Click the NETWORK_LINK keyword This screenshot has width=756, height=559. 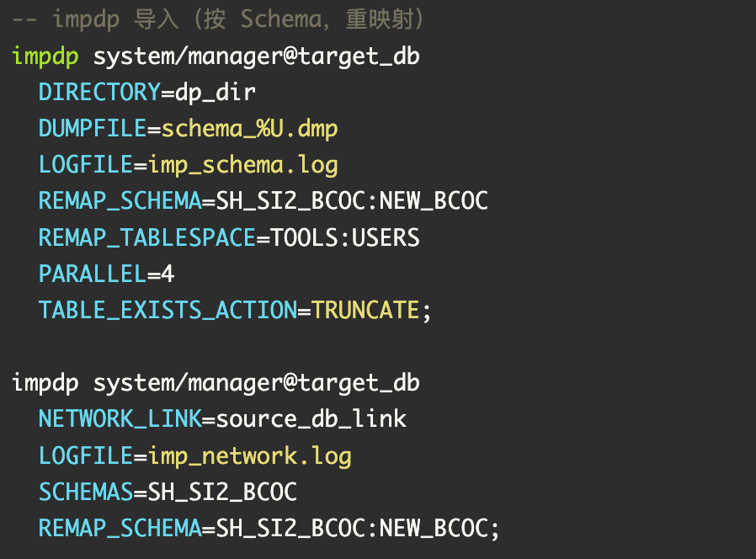120,418
